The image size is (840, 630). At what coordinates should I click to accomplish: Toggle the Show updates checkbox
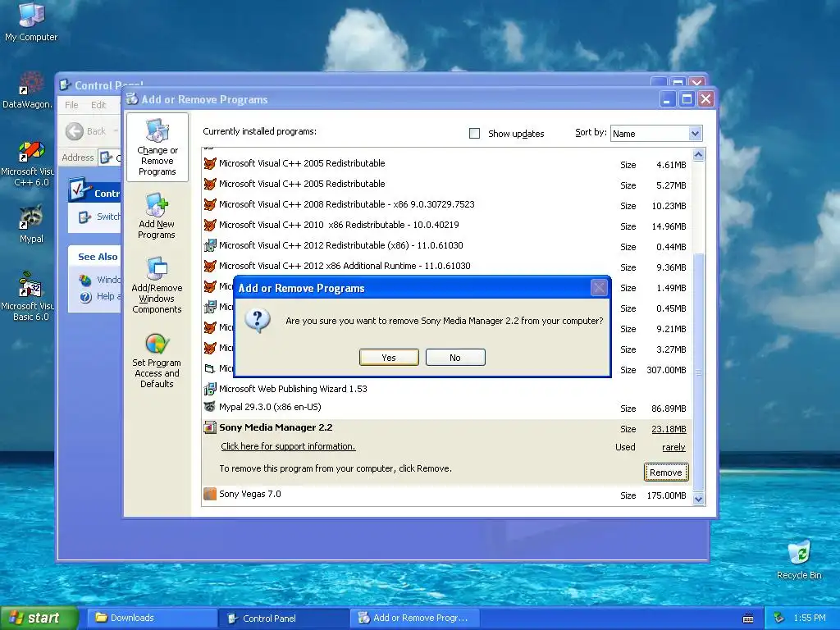click(x=475, y=134)
